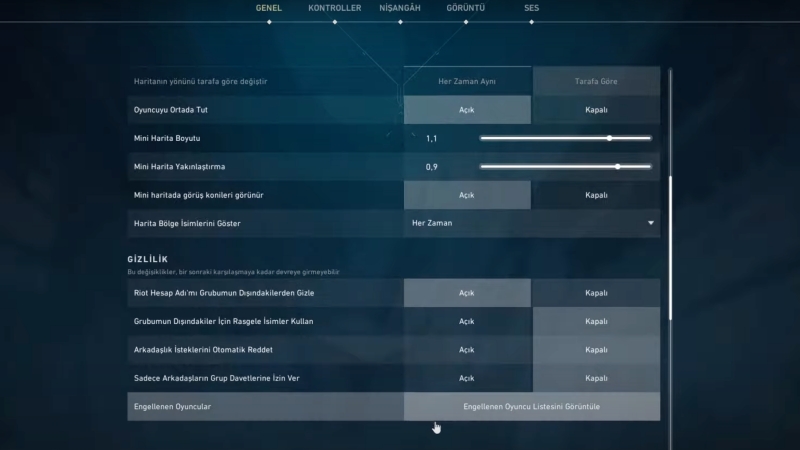
Task: Switch to the GENEL settings tab
Action: pos(268,8)
